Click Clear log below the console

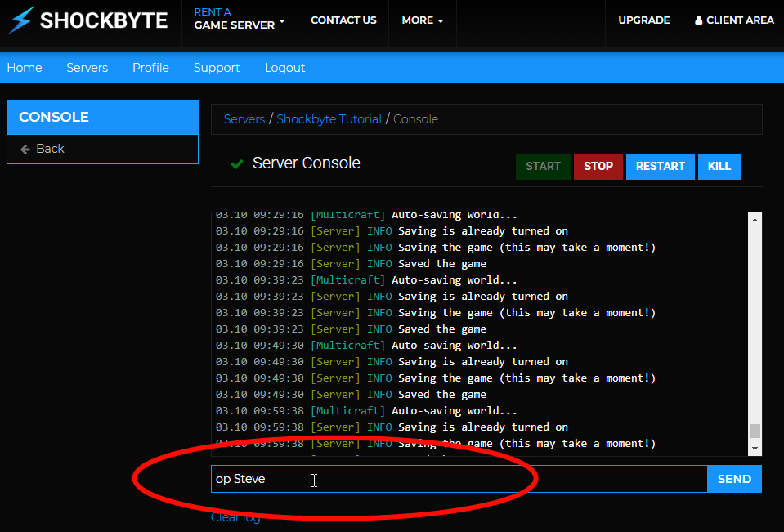point(235,517)
